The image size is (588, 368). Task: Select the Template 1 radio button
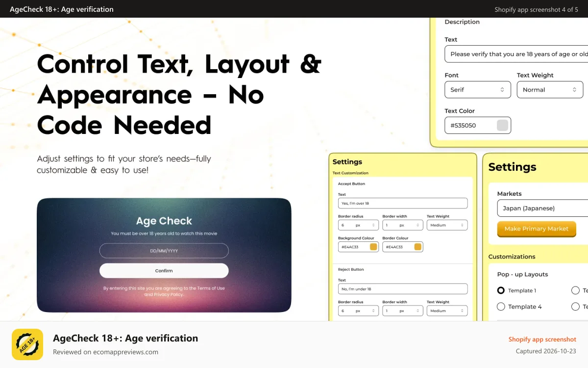point(501,290)
